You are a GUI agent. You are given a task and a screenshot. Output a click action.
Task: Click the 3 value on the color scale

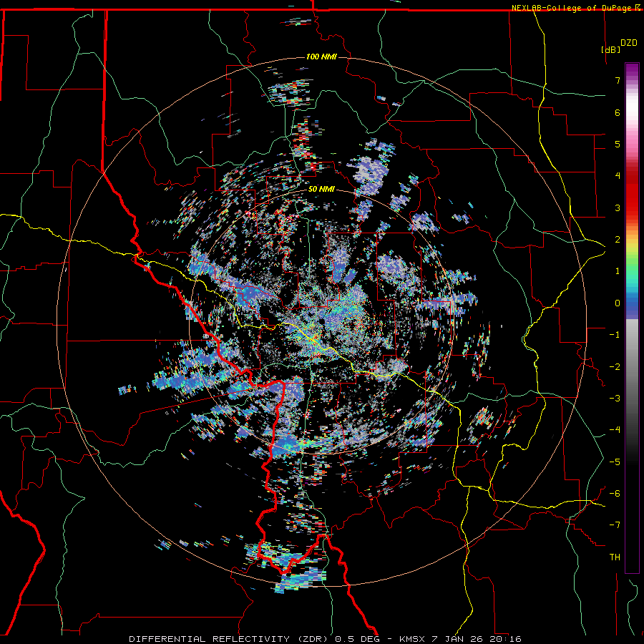pyautogui.click(x=618, y=208)
